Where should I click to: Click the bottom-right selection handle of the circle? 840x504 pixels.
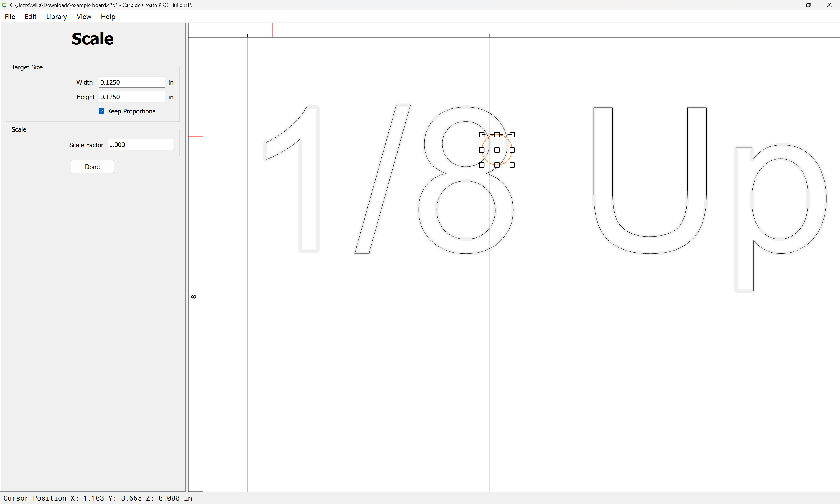coord(512,165)
